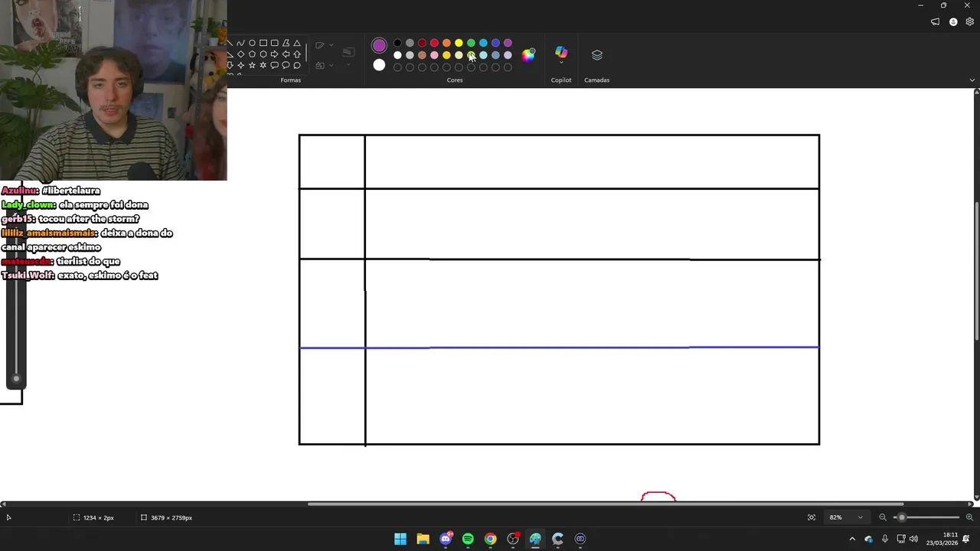The image size is (980, 551).
Task: Pick the indigo color
Action: 495,43
